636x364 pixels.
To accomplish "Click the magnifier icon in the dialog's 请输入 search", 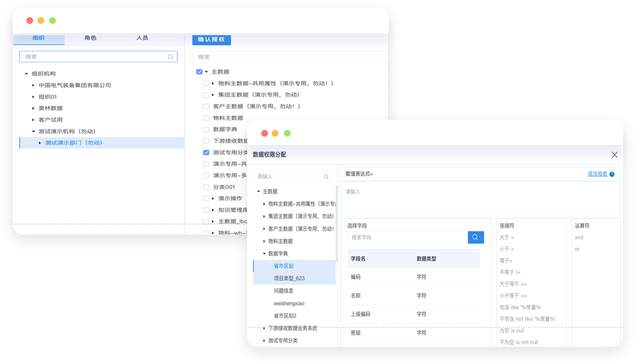I will 325,176.
